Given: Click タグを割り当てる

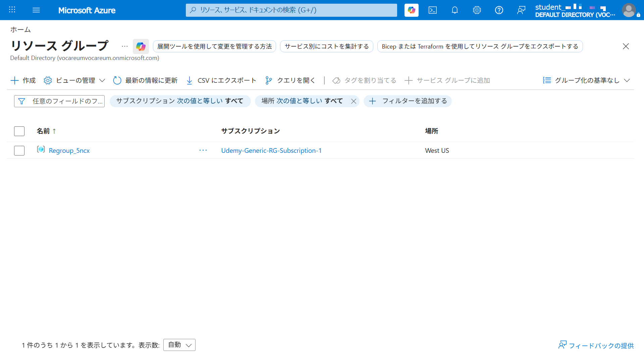Looking at the screenshot, I should 364,80.
